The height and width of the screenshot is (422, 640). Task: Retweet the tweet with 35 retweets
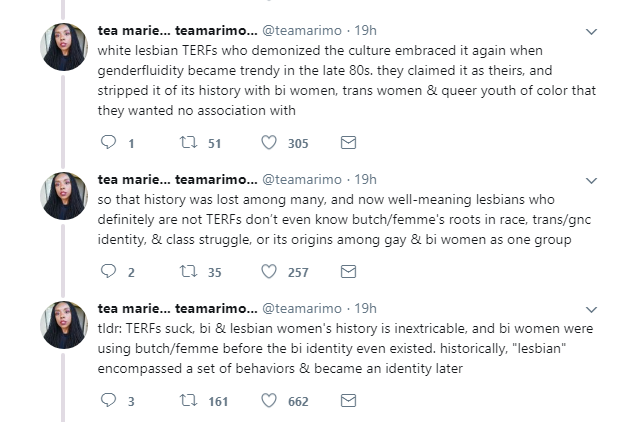point(187,272)
